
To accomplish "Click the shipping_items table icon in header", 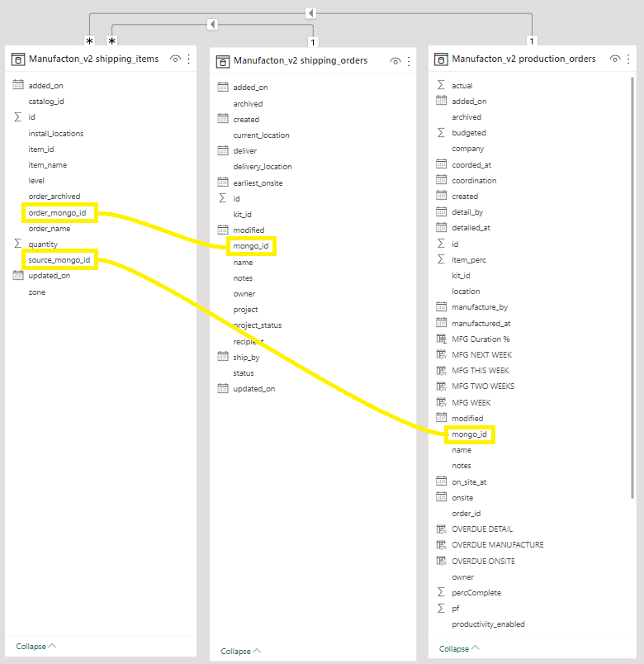I will [x=18, y=59].
